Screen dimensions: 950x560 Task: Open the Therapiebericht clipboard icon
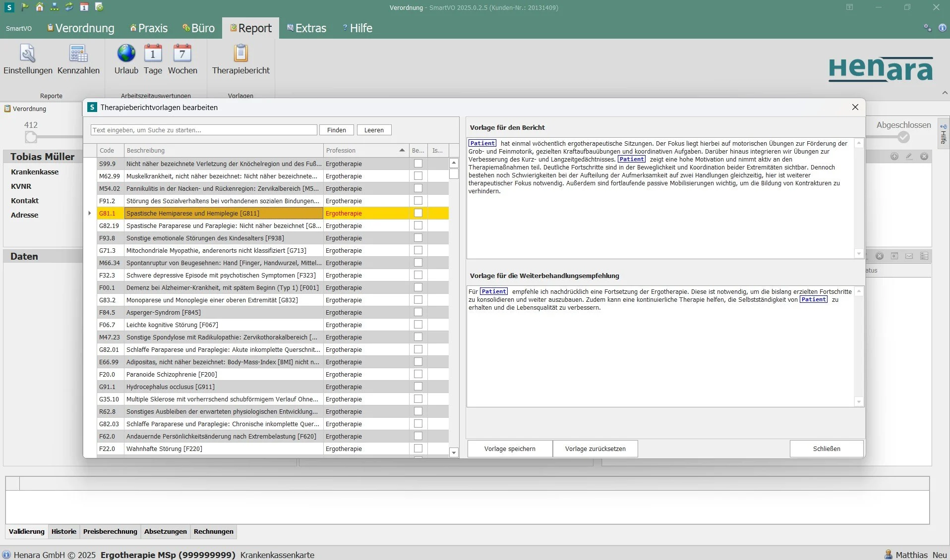[x=240, y=54]
